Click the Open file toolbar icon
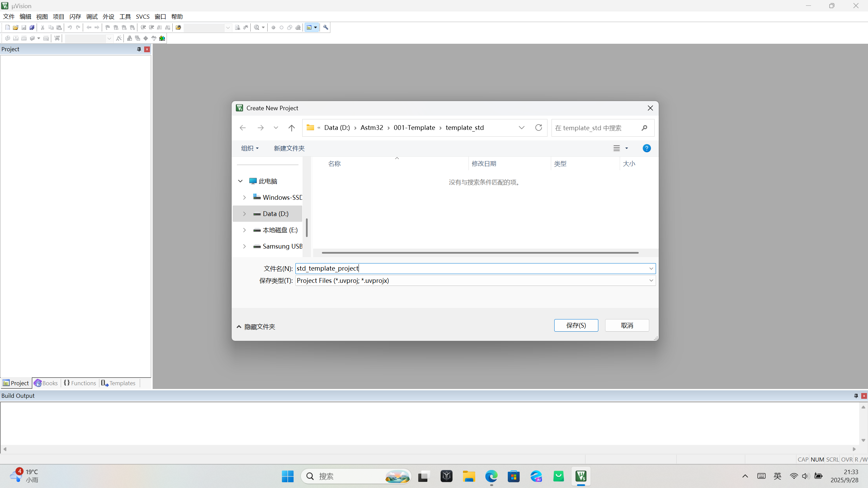The height and width of the screenshot is (488, 868). point(16,27)
